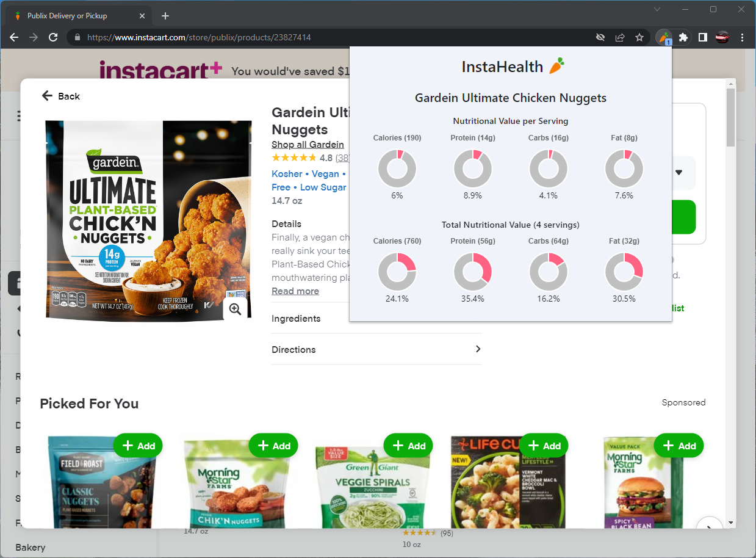Open the tab search chevron in title bar
756x558 pixels.
pyautogui.click(x=657, y=9)
